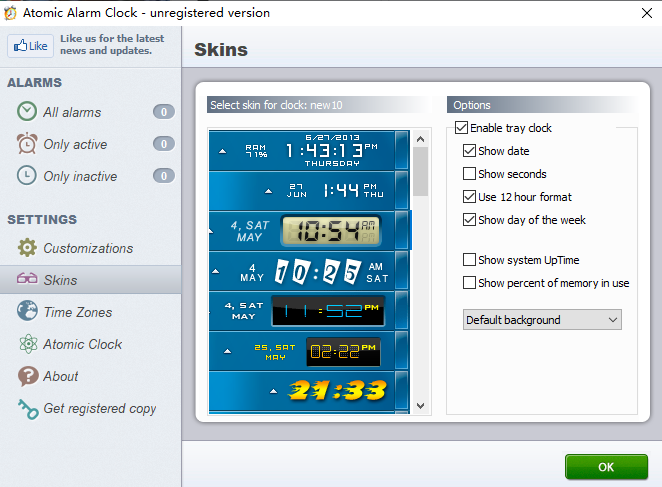662x487 pixels.
Task: Go to the Get registered copy section
Action: point(99,408)
